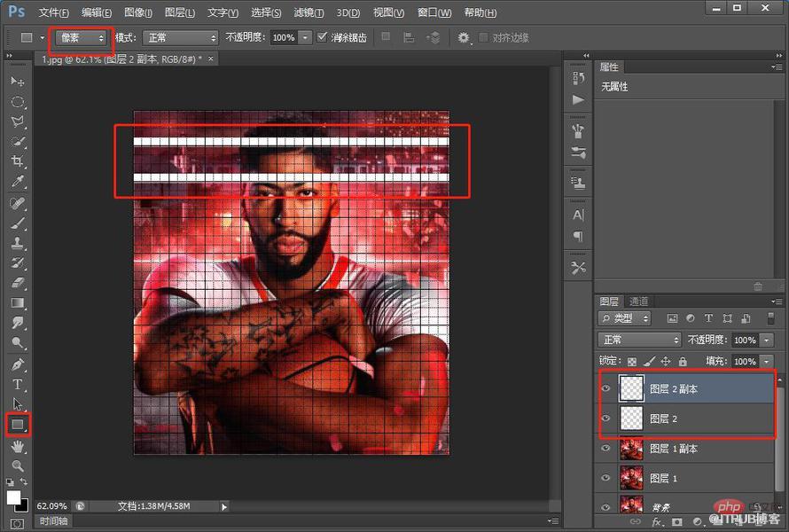Open the 滤镜 menu
The width and height of the screenshot is (789, 532).
tap(309, 12)
